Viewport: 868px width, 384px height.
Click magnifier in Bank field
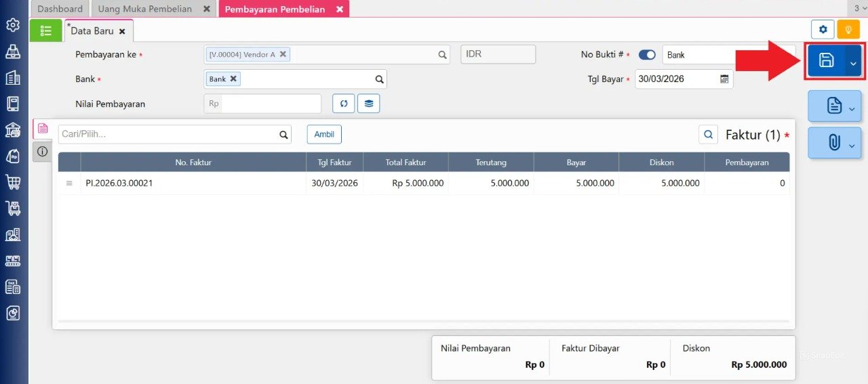click(380, 79)
